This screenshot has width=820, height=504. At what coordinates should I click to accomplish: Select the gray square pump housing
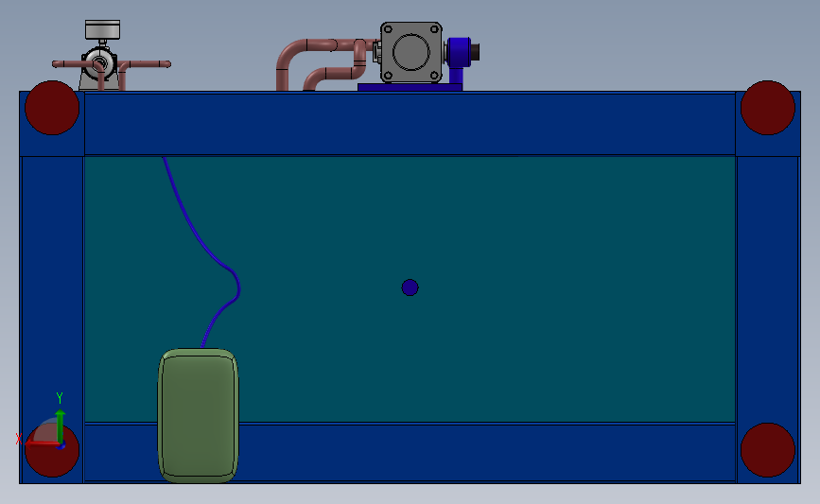click(x=411, y=52)
